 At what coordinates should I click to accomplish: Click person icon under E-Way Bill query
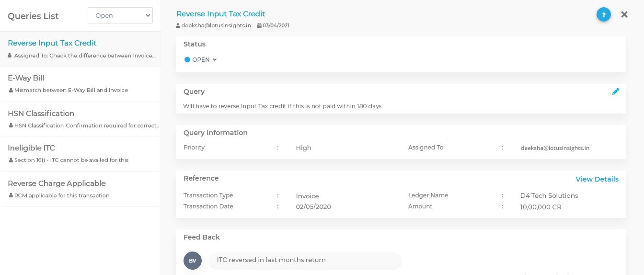pyautogui.click(x=11, y=90)
